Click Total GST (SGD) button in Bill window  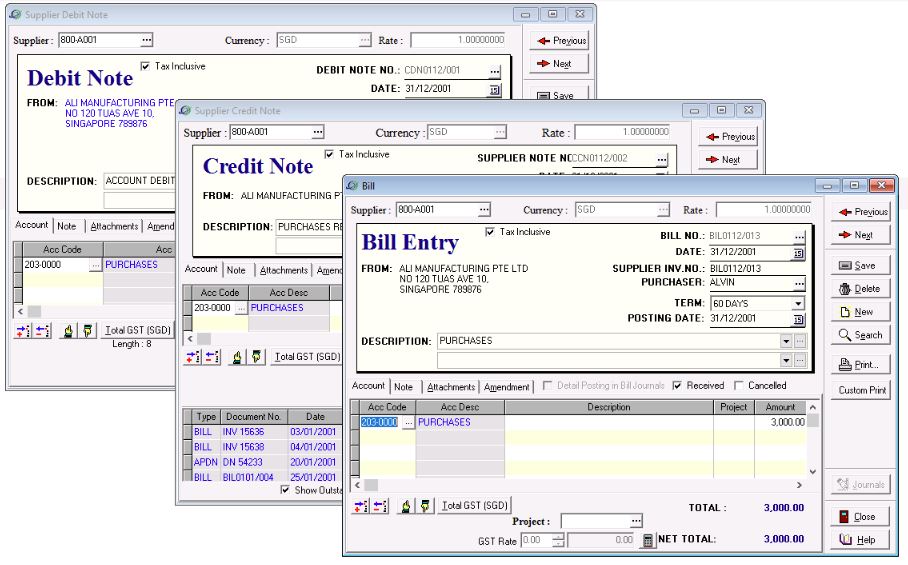475,506
